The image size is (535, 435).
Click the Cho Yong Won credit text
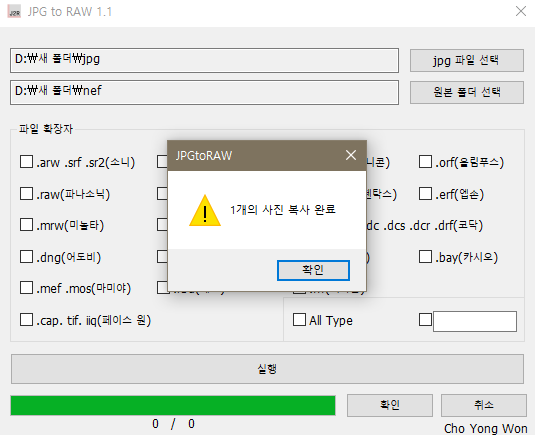click(486, 429)
